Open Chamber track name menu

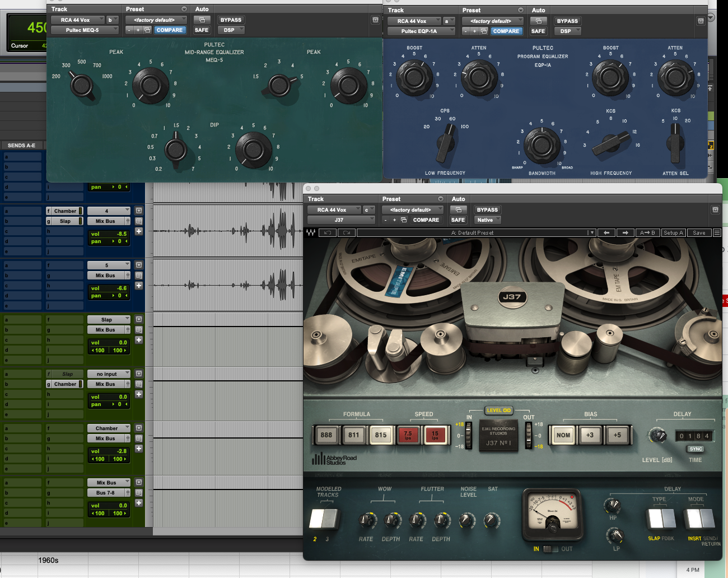coord(109,428)
